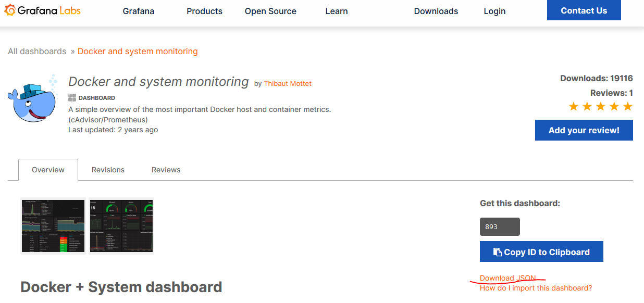Click Add your review button
This screenshot has width=644, height=303.
click(x=584, y=130)
